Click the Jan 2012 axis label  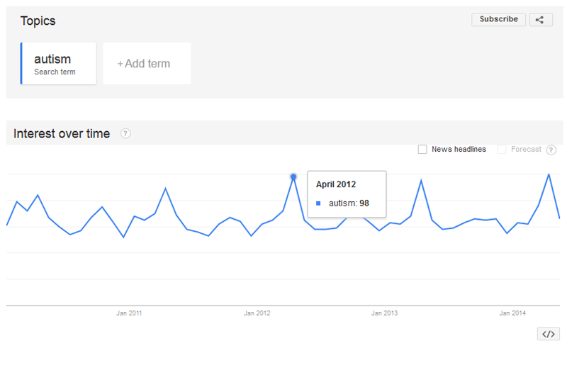click(257, 313)
